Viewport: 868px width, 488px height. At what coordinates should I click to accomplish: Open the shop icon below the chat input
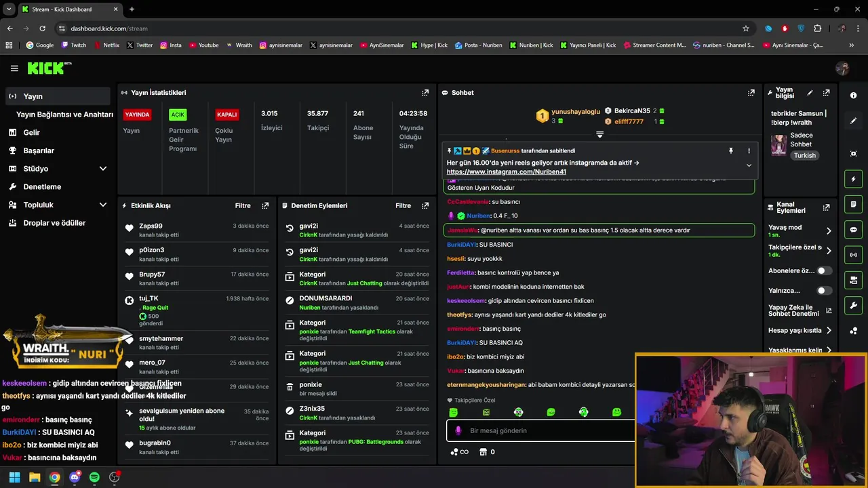pos(483,452)
